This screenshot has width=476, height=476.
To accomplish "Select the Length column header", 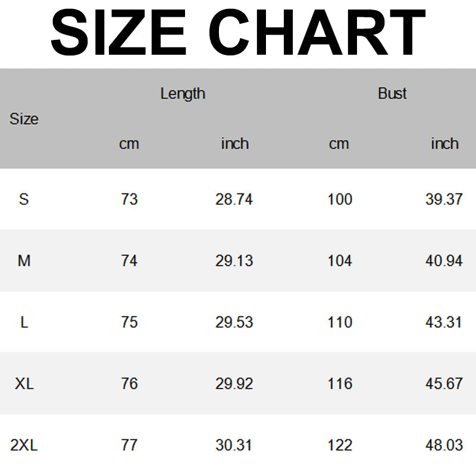I will tap(183, 93).
